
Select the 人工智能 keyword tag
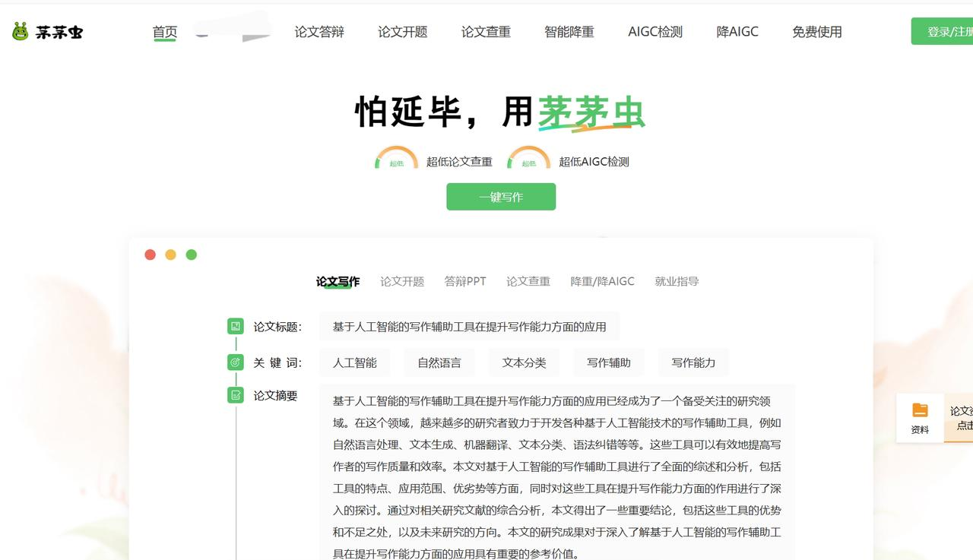click(x=355, y=362)
